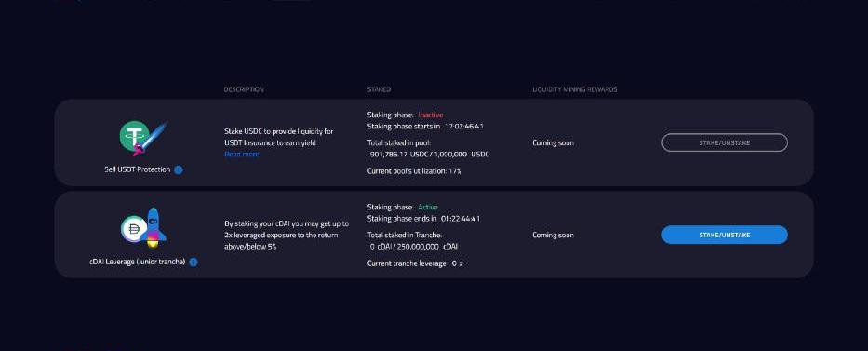868x351 pixels.
Task: Click the cDAI rocket leverage icon
Action: tap(143, 228)
